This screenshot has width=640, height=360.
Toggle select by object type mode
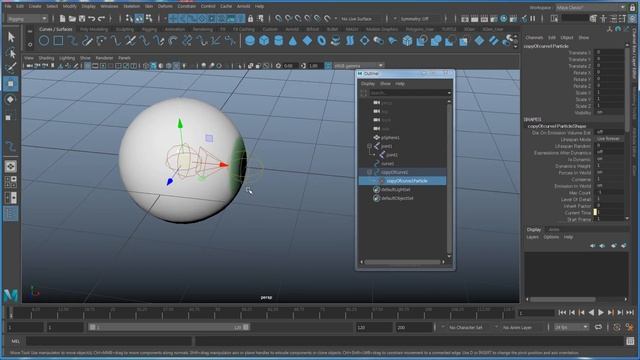click(139, 18)
